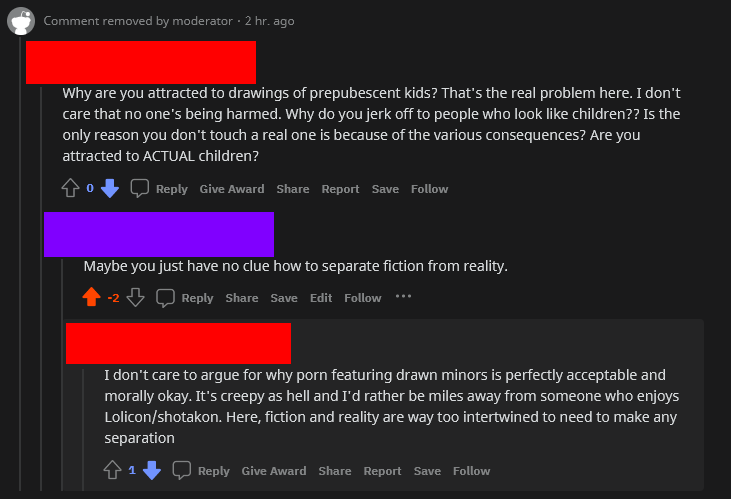
Task: Reply to the comment scored -2
Action: click(185, 297)
